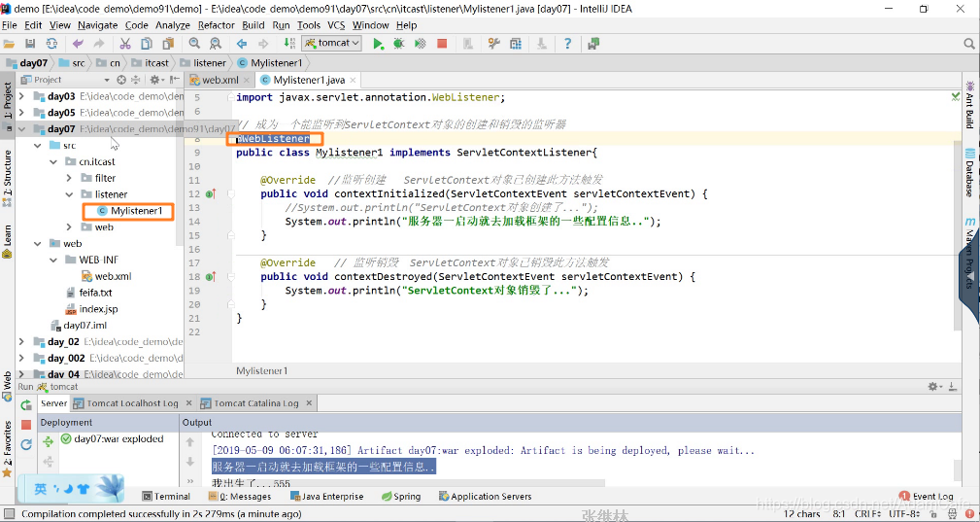Open the Build menu

pos(253,25)
